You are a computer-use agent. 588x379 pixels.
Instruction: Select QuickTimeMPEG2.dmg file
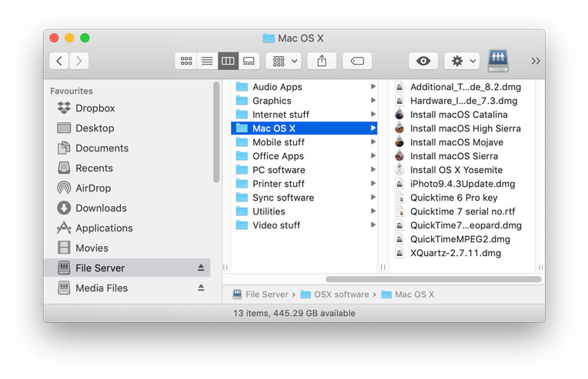[462, 239]
